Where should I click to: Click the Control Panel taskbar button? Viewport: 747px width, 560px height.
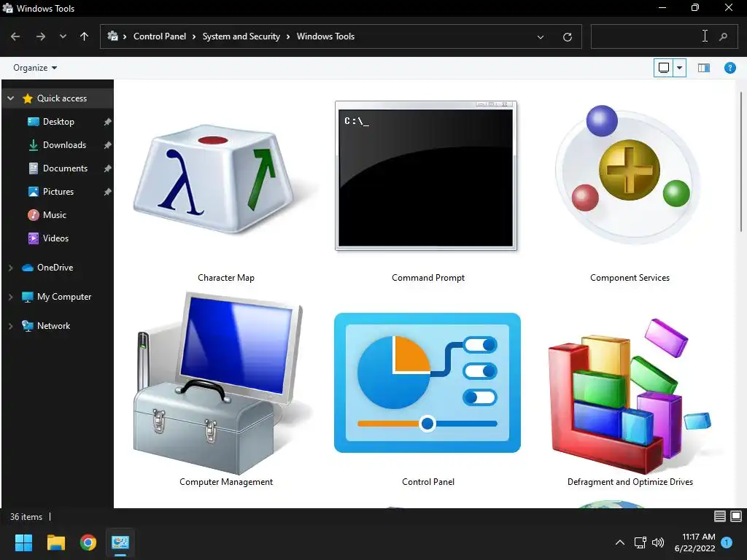pos(120,542)
